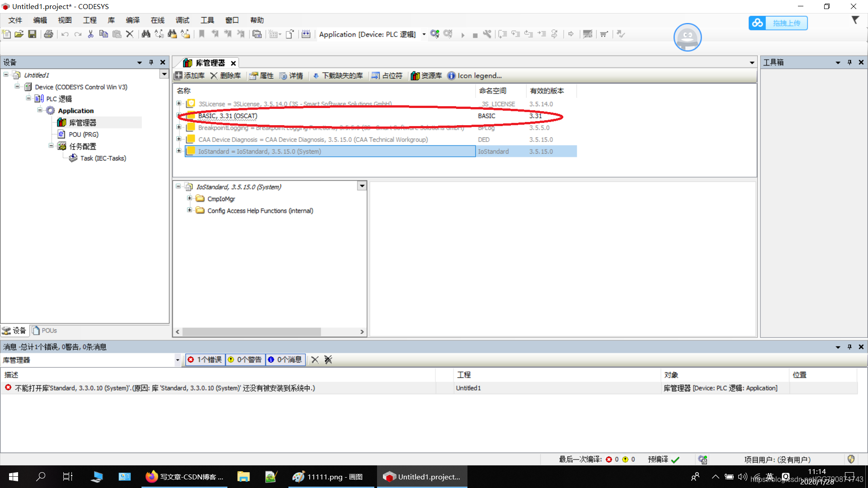The width and height of the screenshot is (868, 488).
Task: Expand the IoStandard library row
Action: tap(179, 151)
